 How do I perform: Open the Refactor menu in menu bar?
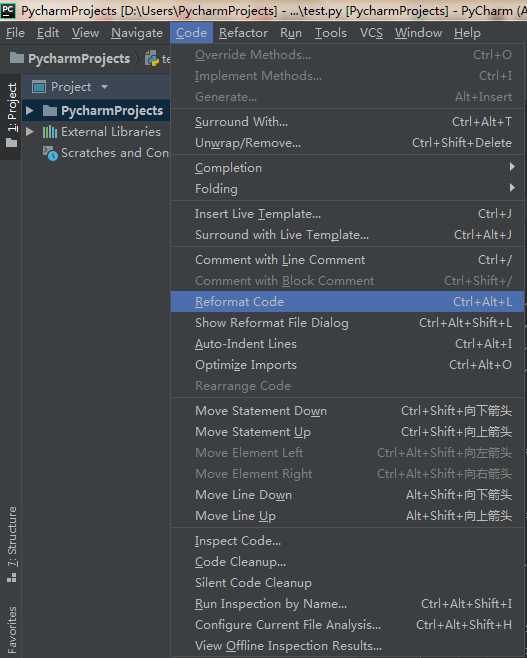(243, 33)
